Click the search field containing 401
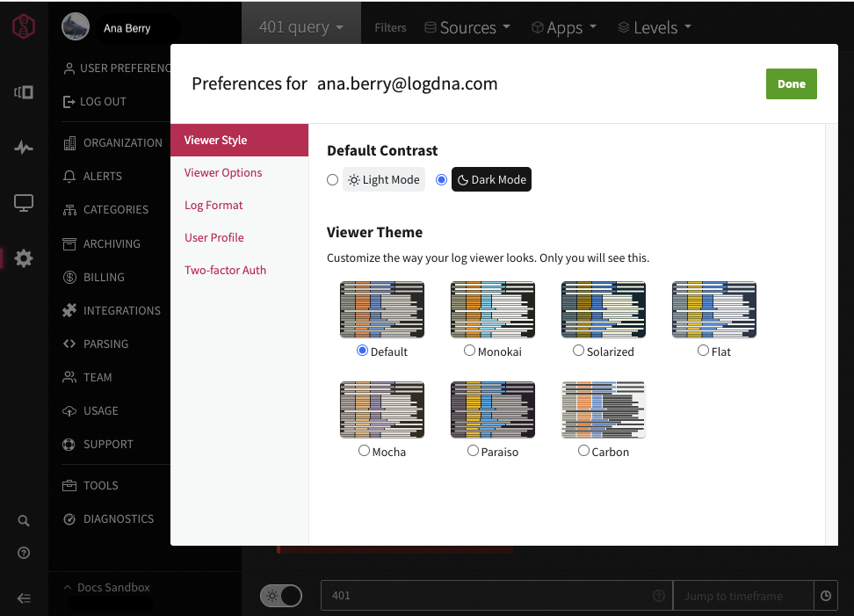Screen dimensions: 854x616 pyautogui.click(x=496, y=595)
